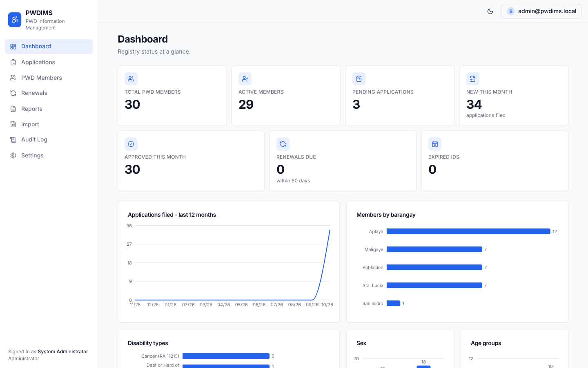
Task: Click the New This Month value 34
Action: (x=474, y=105)
